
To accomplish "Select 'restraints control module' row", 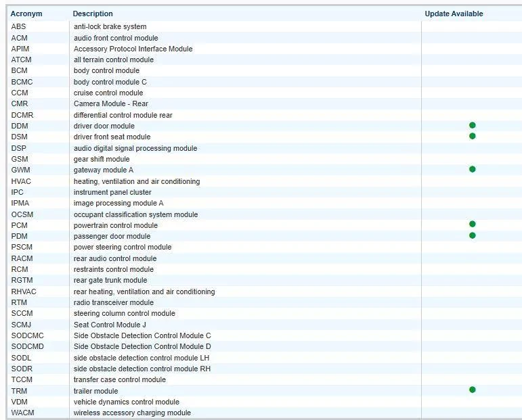I will [x=113, y=269].
